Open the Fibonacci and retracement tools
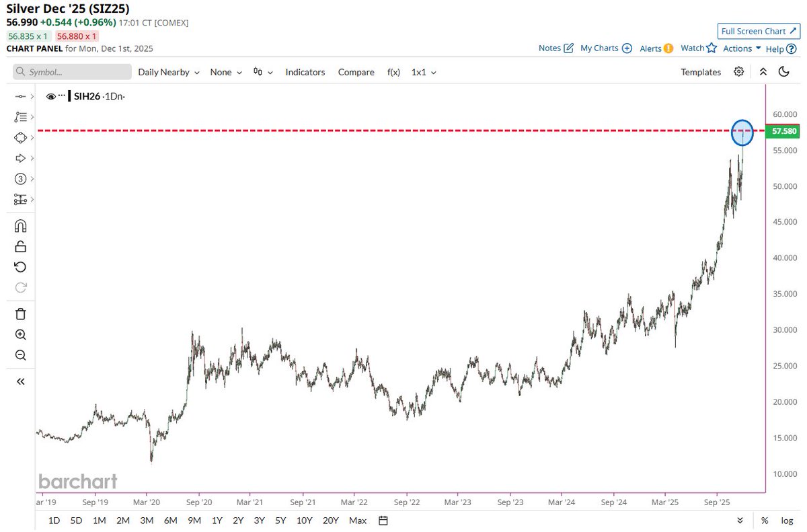The height and width of the screenshot is (532, 807). [x=20, y=117]
